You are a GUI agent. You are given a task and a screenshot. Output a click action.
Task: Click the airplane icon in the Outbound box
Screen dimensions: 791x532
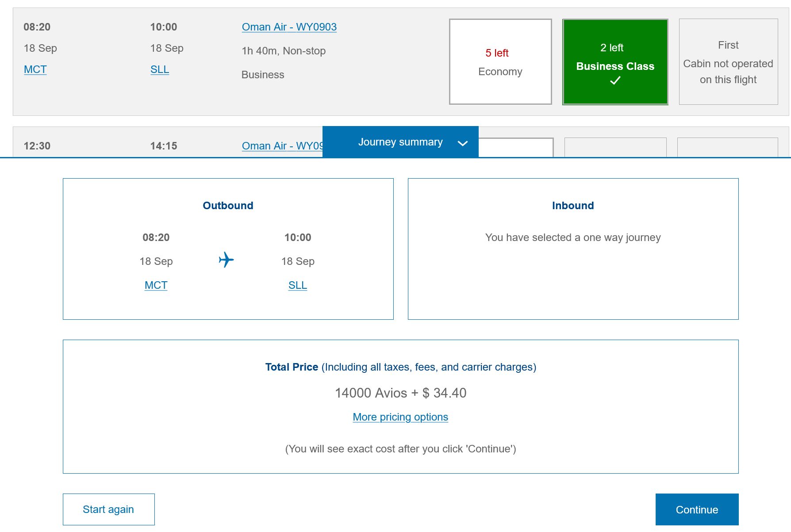[227, 260]
